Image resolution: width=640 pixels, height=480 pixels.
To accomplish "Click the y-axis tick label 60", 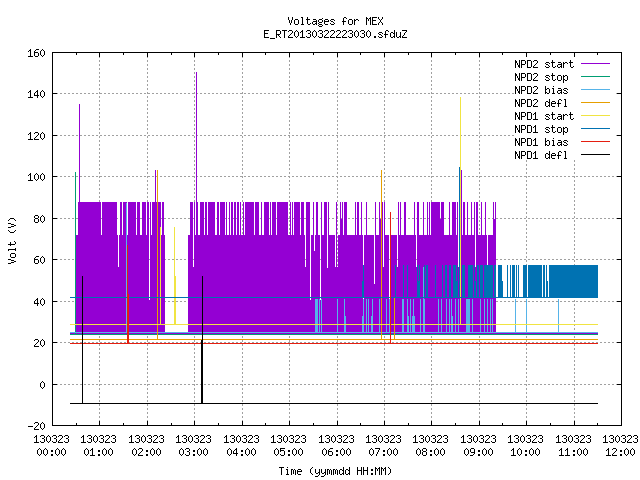I will pyautogui.click(x=39, y=260).
